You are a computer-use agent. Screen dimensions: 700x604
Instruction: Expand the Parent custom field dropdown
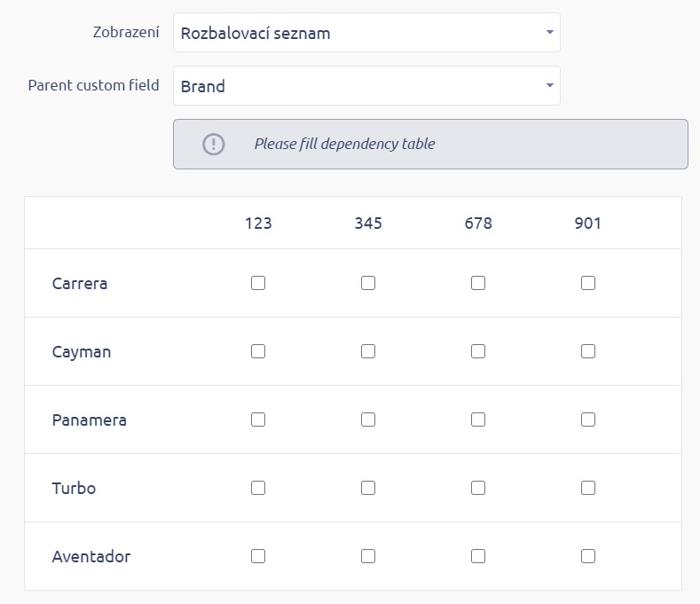366,86
